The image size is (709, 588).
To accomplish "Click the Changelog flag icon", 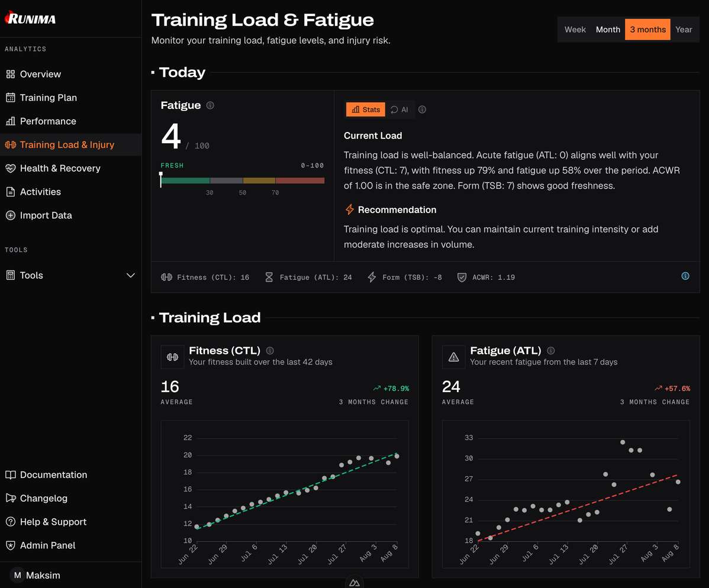I will tap(11, 498).
